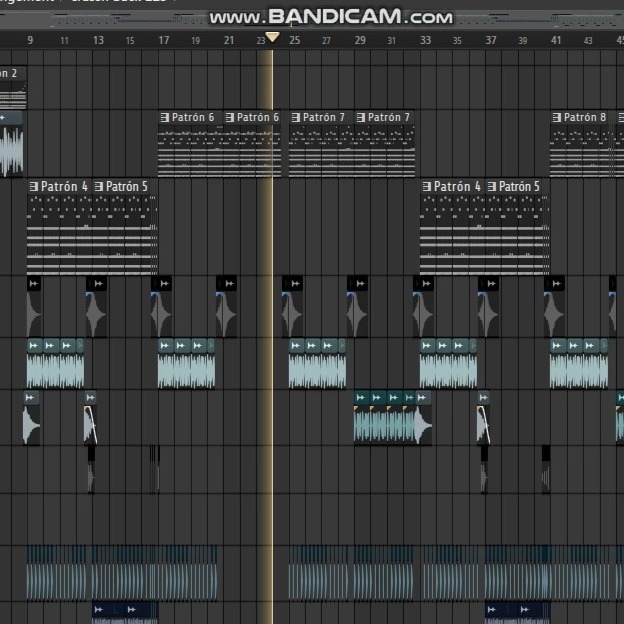This screenshot has width=624, height=624.
Task: Click bar 43 on the timeline ruler
Action: coord(588,41)
